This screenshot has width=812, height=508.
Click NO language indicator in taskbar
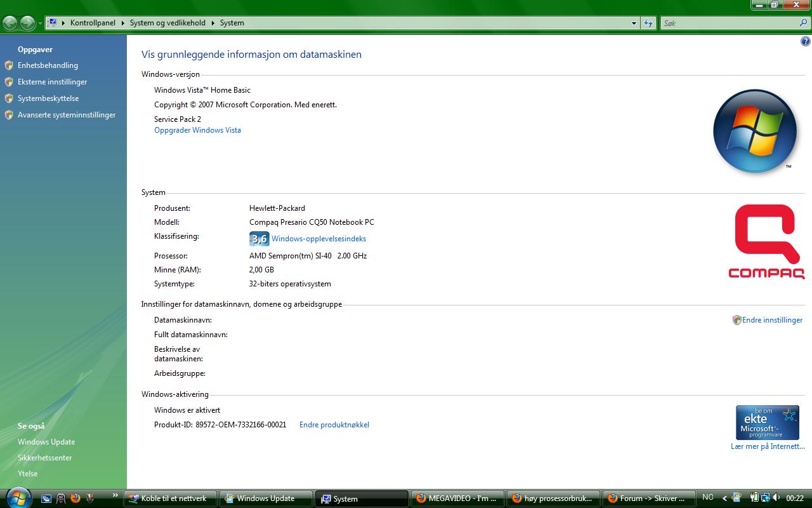click(708, 498)
